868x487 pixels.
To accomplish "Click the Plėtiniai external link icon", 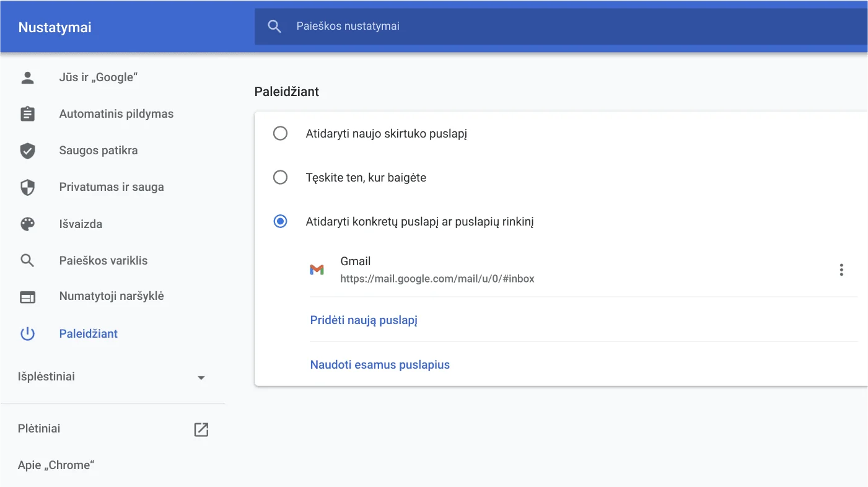I will 201,429.
